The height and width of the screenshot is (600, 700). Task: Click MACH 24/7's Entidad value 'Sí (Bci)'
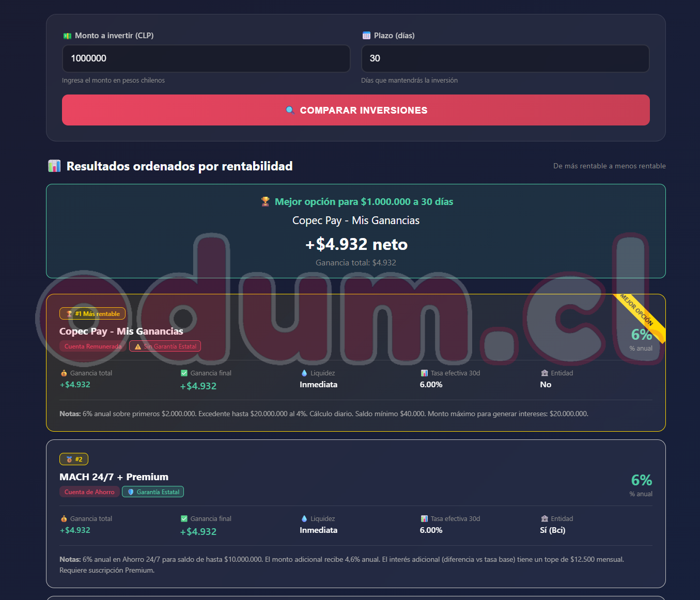pyautogui.click(x=553, y=530)
